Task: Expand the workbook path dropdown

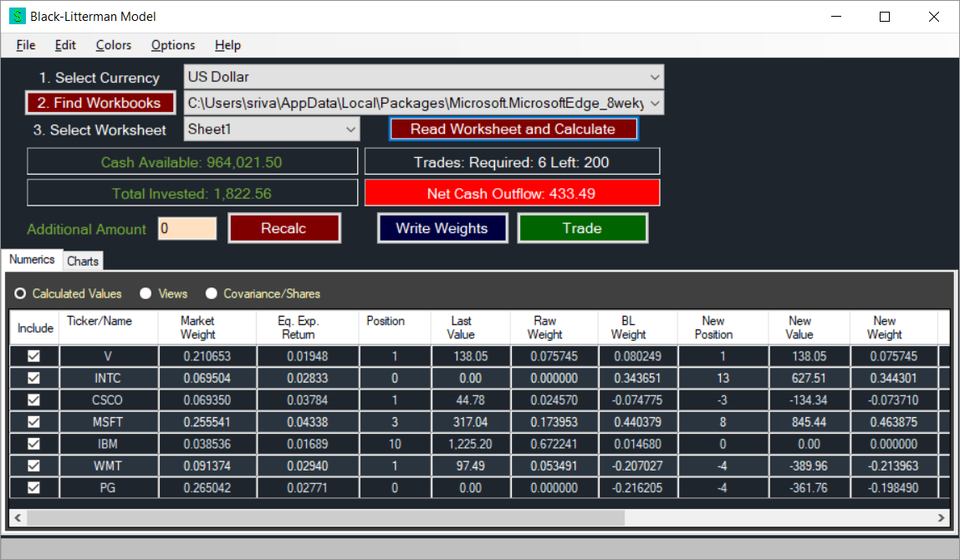Action: point(655,103)
